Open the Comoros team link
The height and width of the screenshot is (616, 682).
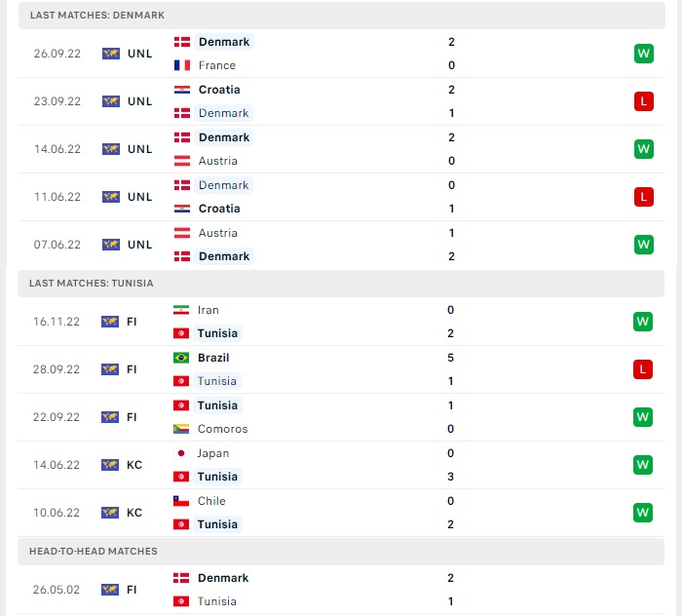pos(222,429)
